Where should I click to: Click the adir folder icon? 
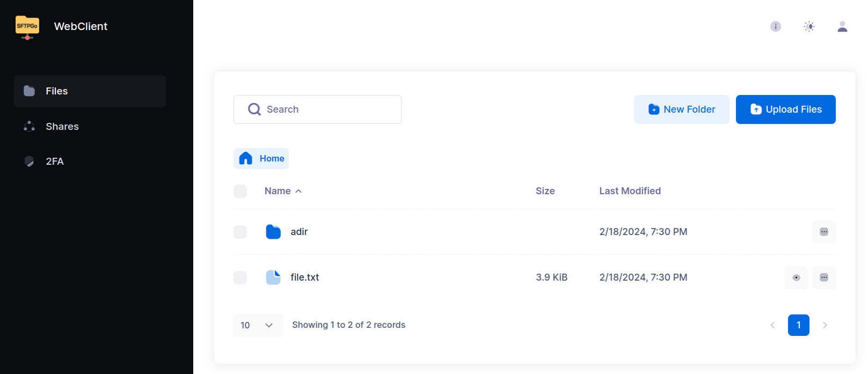[x=273, y=232]
